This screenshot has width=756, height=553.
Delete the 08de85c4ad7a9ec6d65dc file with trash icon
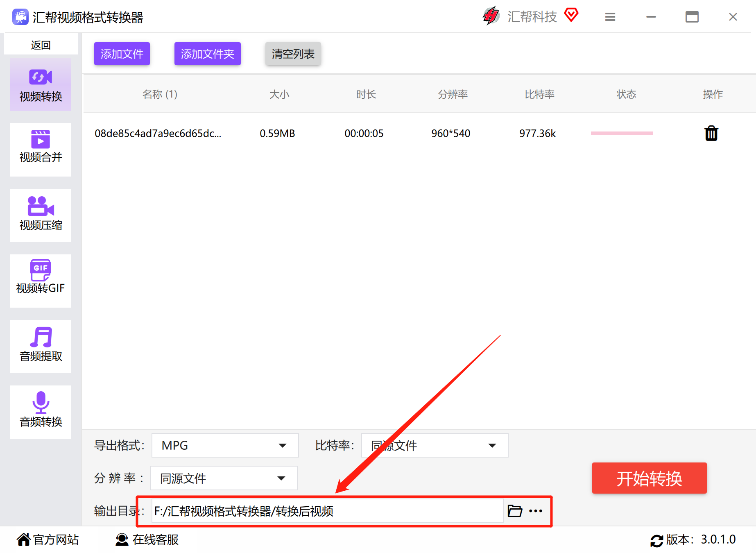(x=711, y=134)
